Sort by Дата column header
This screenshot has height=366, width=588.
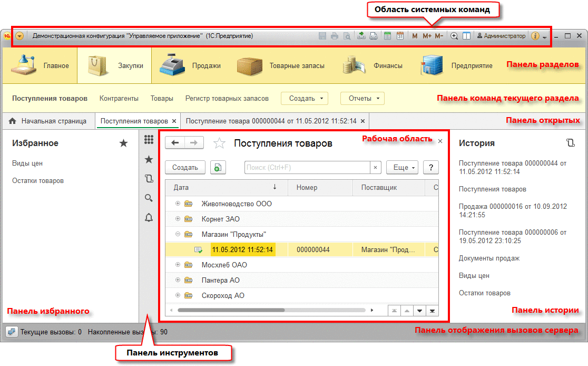[x=227, y=187]
